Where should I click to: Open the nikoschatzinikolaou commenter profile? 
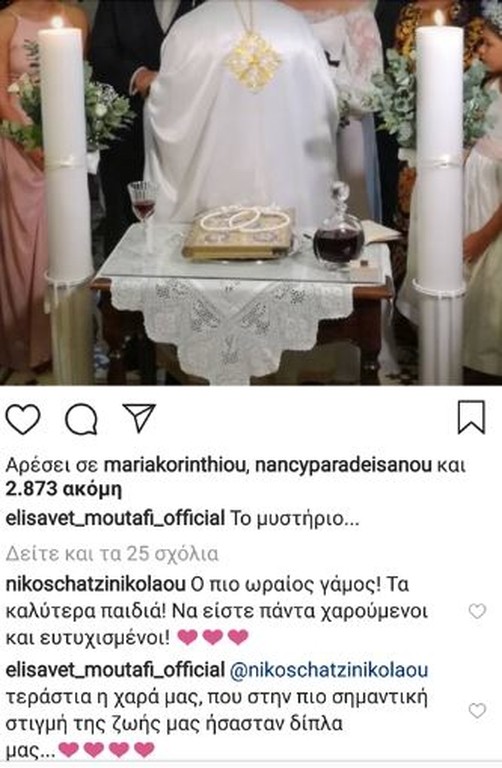pos(96,584)
